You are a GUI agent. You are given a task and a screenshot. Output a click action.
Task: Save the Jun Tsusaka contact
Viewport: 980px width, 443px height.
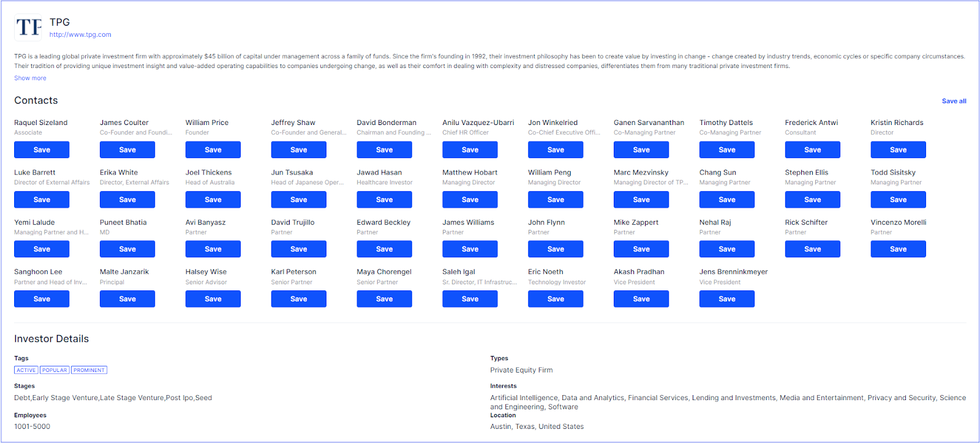click(299, 200)
